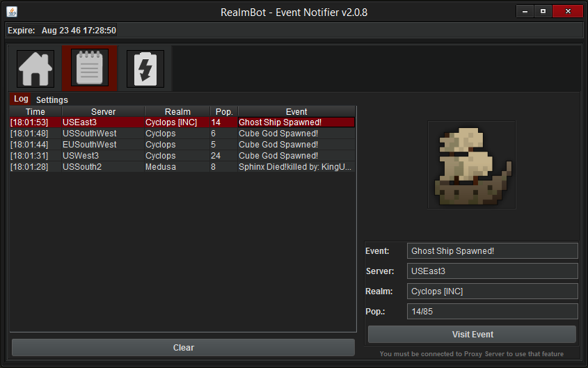The height and width of the screenshot is (368, 588).
Task: Select the EUSouthWest server cell
Action: tap(103, 145)
